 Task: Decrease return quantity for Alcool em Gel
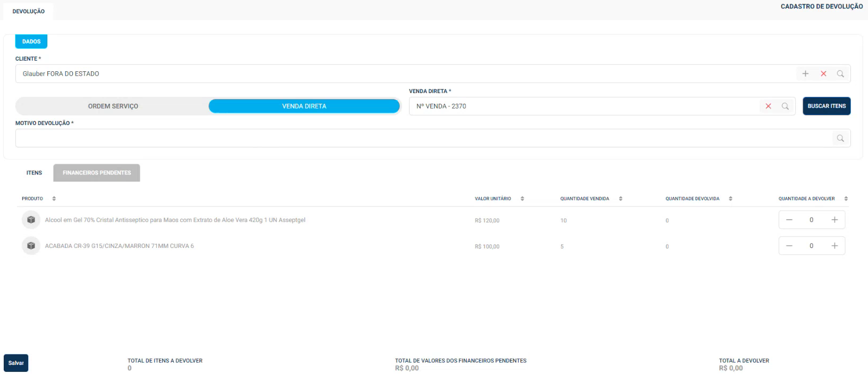pos(789,220)
